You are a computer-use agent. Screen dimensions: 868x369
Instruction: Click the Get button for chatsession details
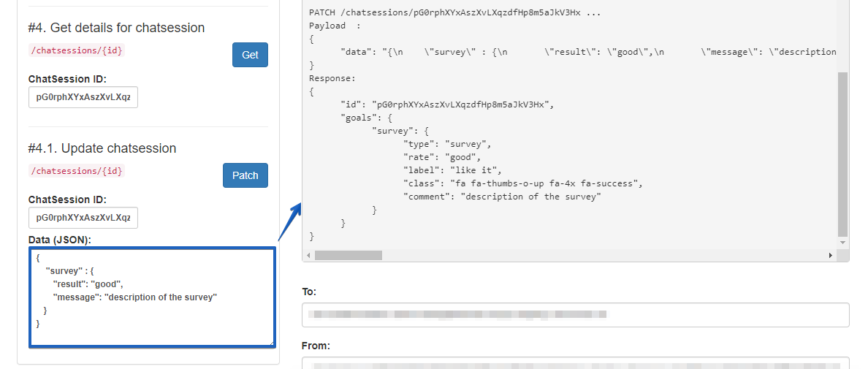coord(250,55)
